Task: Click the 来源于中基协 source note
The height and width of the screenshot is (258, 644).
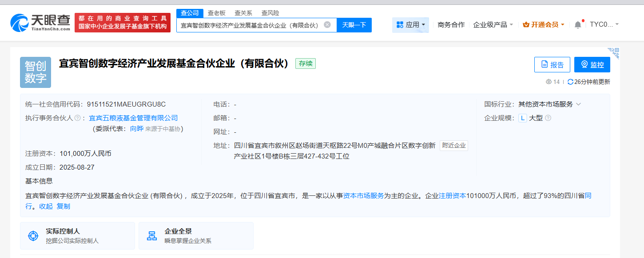Action: pyautogui.click(x=163, y=129)
